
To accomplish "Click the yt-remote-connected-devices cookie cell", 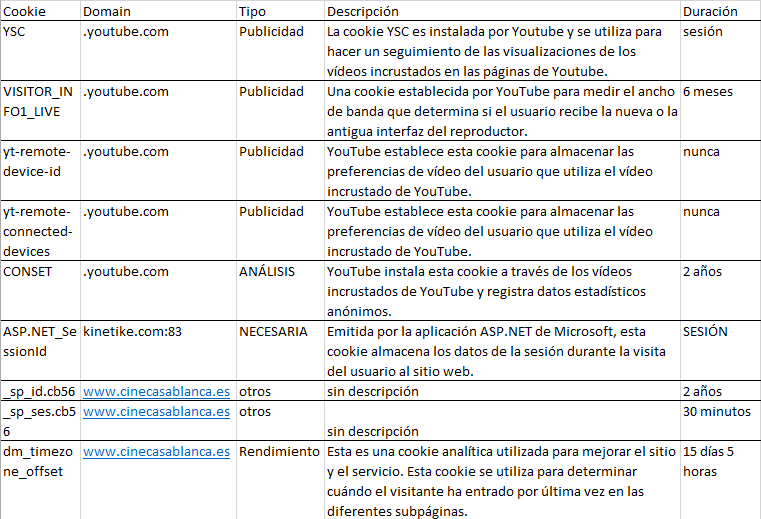I will (38, 231).
